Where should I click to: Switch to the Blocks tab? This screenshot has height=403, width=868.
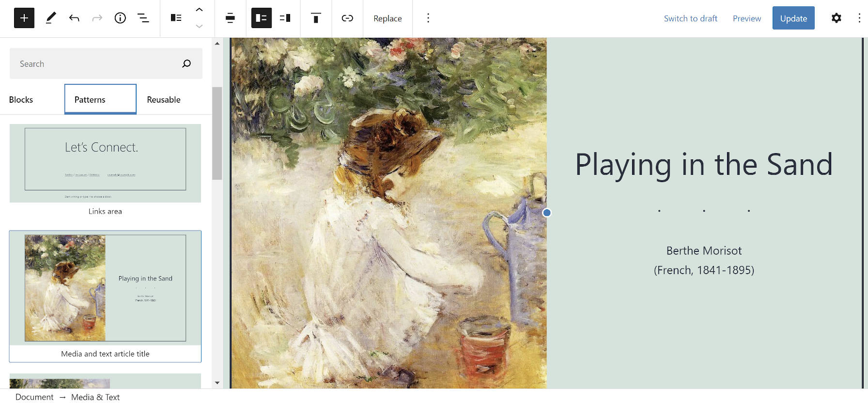(21, 99)
